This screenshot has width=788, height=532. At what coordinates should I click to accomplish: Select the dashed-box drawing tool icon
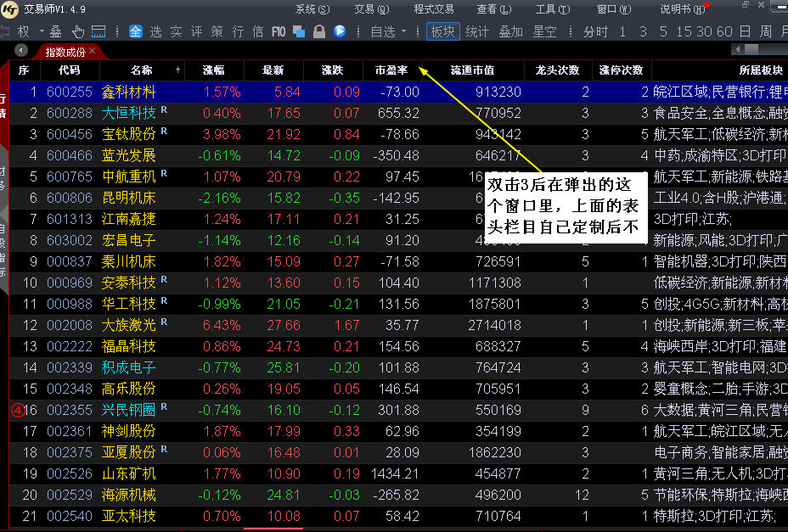click(x=97, y=31)
